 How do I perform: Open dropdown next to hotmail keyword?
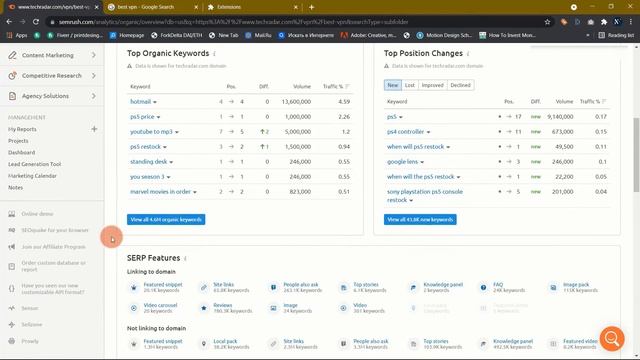pyautogui.click(x=155, y=102)
